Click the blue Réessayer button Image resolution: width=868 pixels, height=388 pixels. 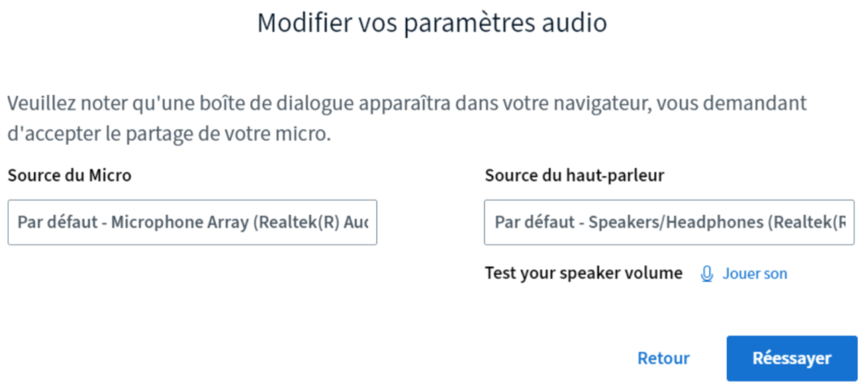tap(791, 359)
